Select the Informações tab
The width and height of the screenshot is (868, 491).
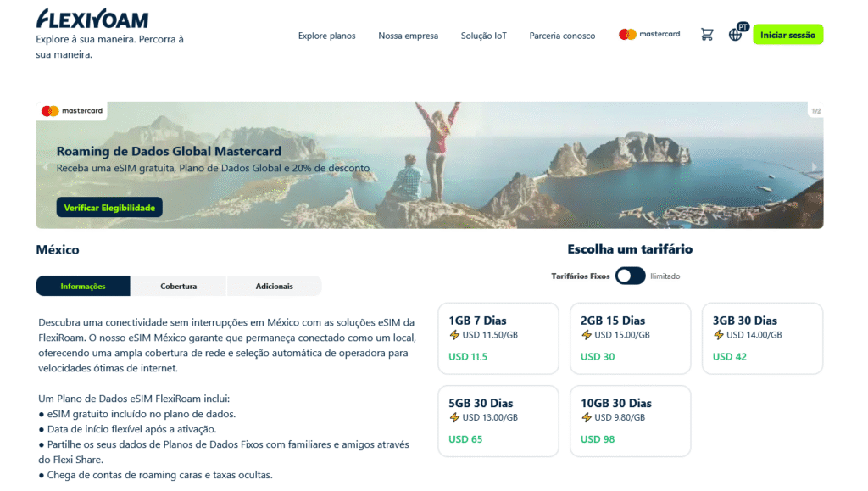(x=82, y=286)
